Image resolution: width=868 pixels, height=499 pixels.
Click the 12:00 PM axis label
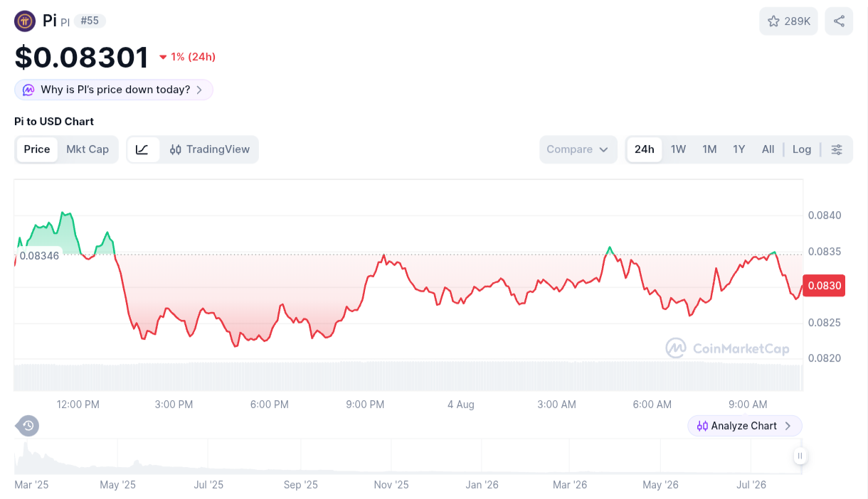[78, 404]
